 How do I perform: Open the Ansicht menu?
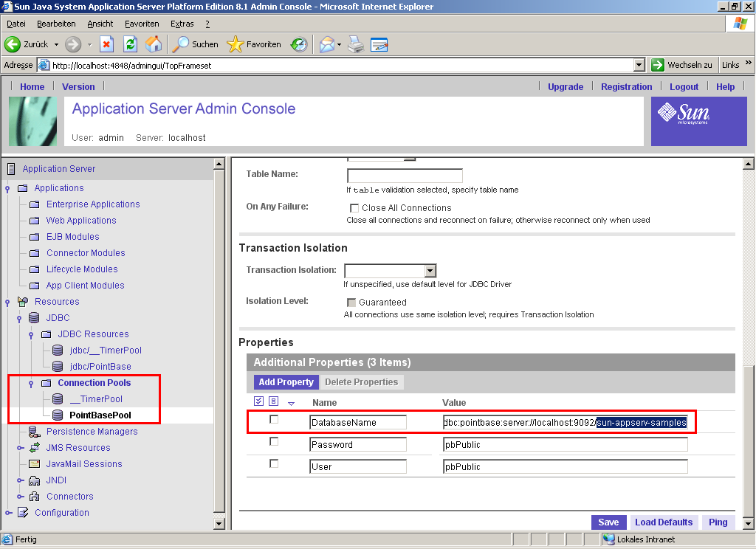[x=100, y=24]
